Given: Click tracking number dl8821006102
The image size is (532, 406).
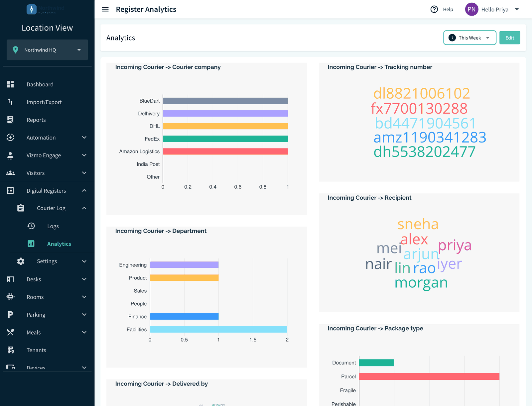Looking at the screenshot, I should pos(421,93).
